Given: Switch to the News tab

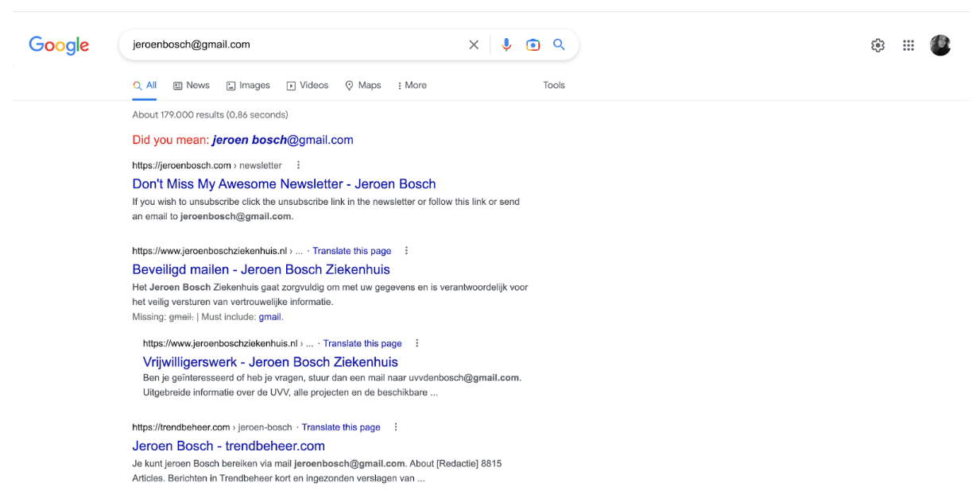Looking at the screenshot, I should click(x=192, y=86).
